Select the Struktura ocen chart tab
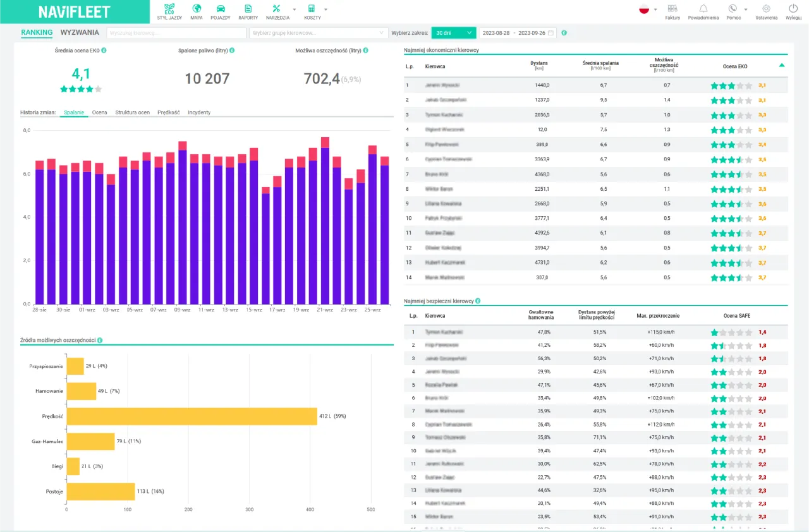 coord(132,112)
